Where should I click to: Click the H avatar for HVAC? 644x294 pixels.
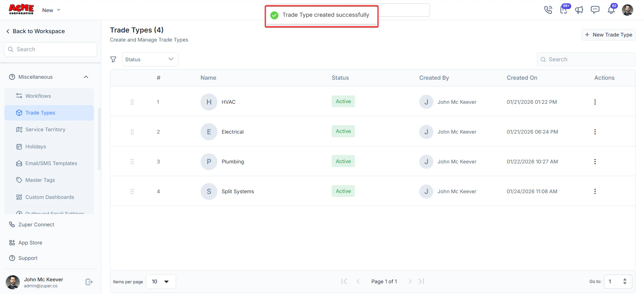pyautogui.click(x=209, y=102)
